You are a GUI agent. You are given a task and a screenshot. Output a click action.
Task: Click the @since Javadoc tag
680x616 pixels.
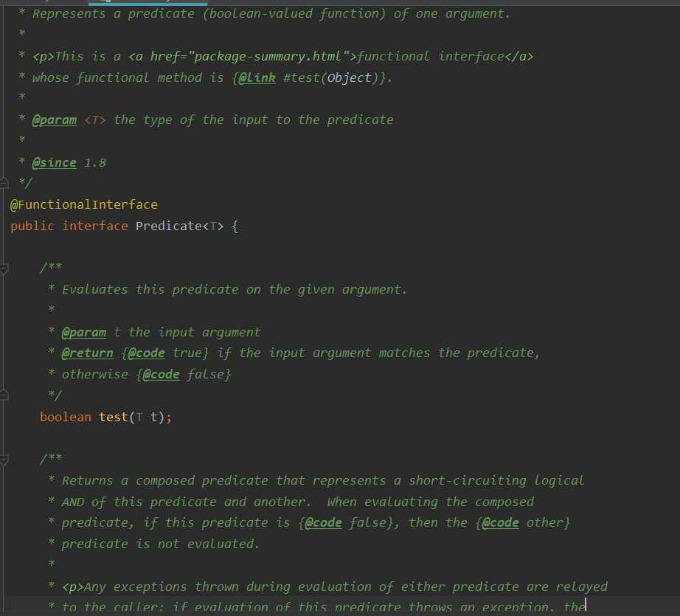pyautogui.click(x=55, y=163)
